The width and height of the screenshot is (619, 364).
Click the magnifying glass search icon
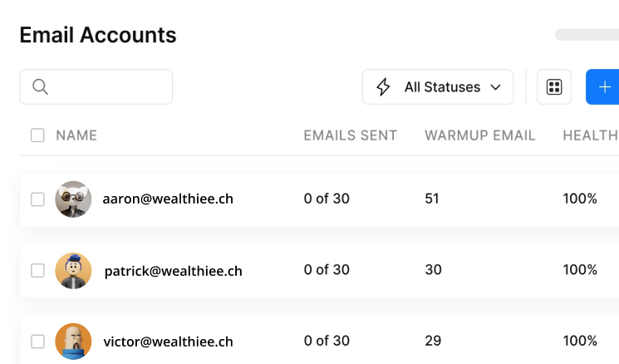[x=40, y=87]
